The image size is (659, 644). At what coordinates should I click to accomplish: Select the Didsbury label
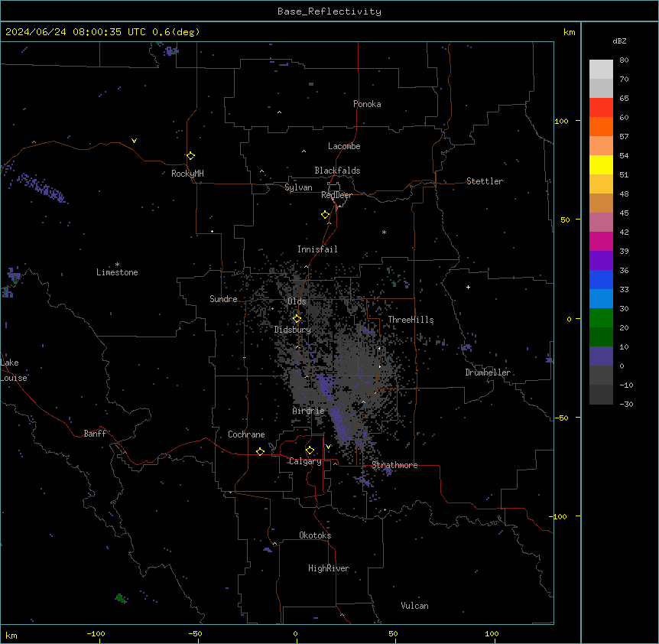pyautogui.click(x=293, y=330)
